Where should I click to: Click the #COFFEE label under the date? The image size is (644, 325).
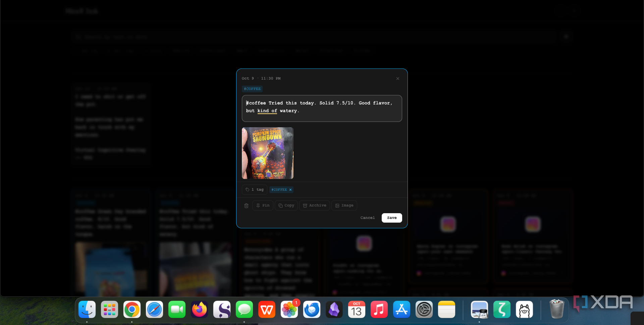252,89
